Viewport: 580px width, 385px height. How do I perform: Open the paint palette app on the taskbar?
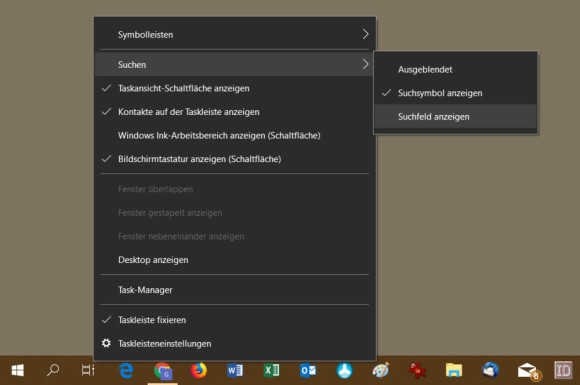(381, 370)
